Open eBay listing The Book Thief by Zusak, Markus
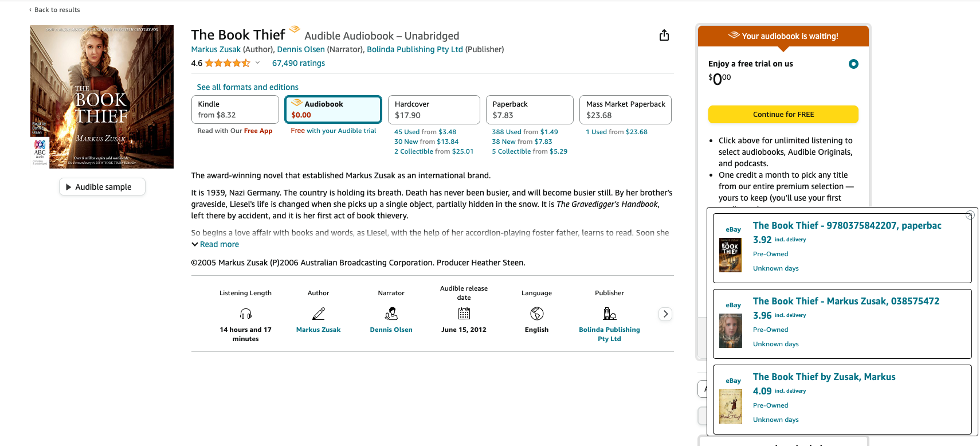 824,377
